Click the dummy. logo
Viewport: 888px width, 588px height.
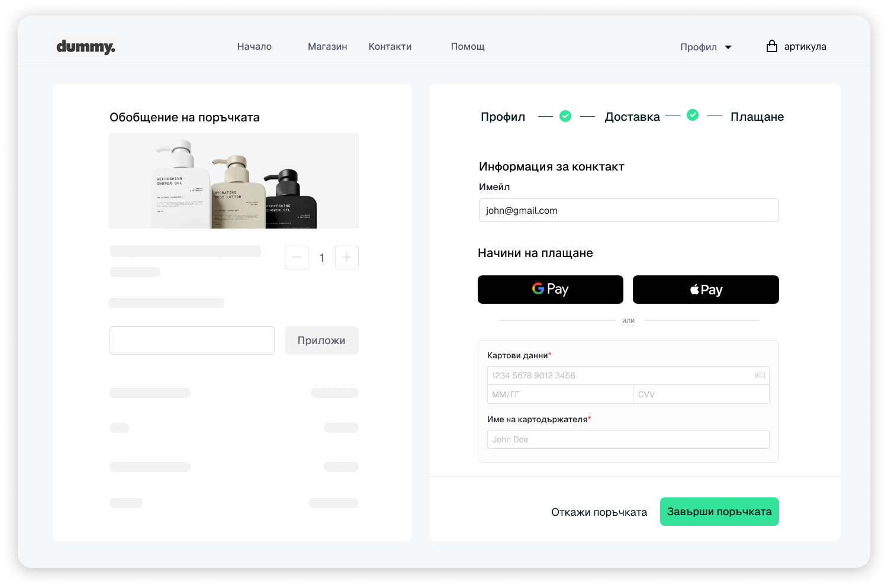86,47
